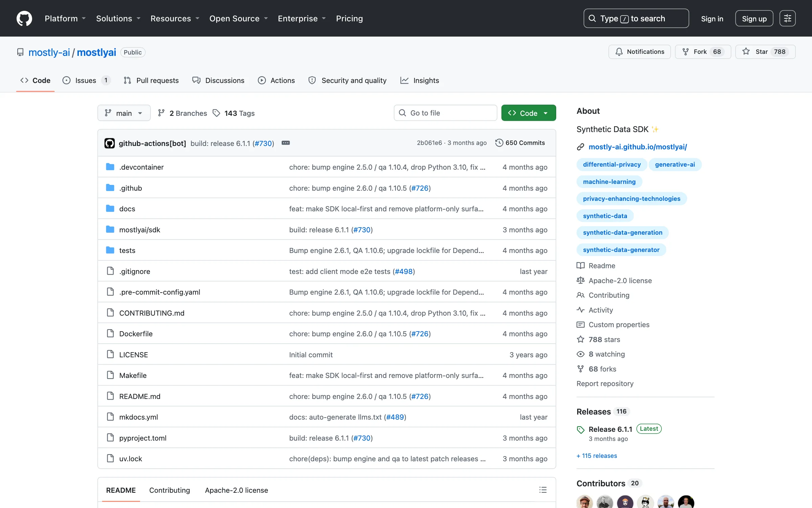Viewport: 812px width, 508px height.
Task: Open the .devcontainer folder
Action: (141, 167)
